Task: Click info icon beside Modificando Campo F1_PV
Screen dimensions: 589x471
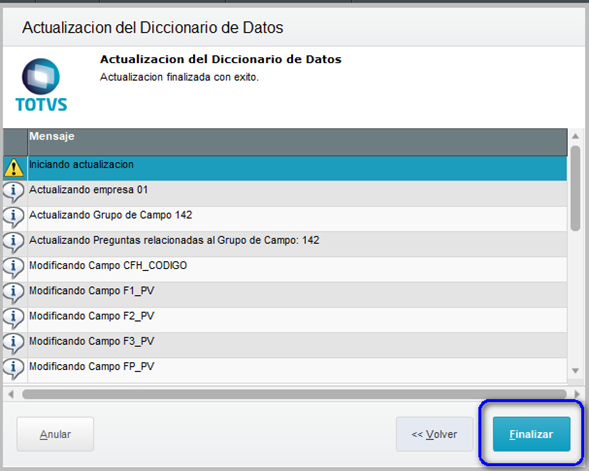Action: (x=14, y=293)
